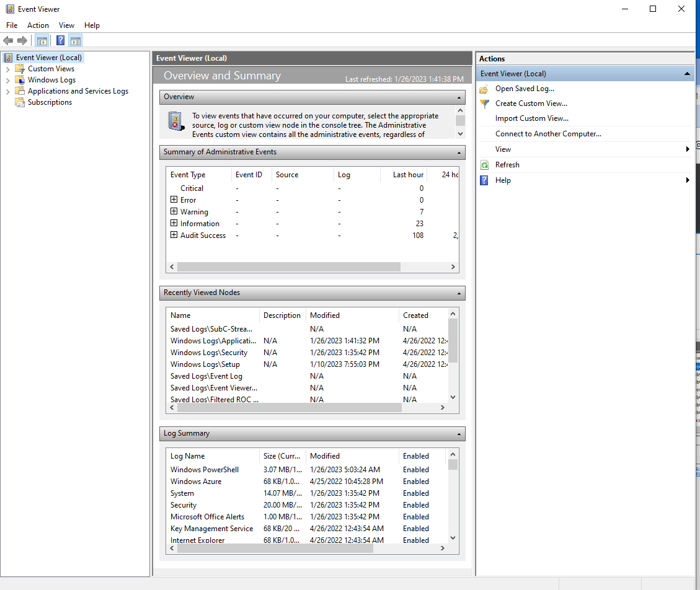Select Subscriptions in the console tree
The image size is (700, 590).
point(50,102)
